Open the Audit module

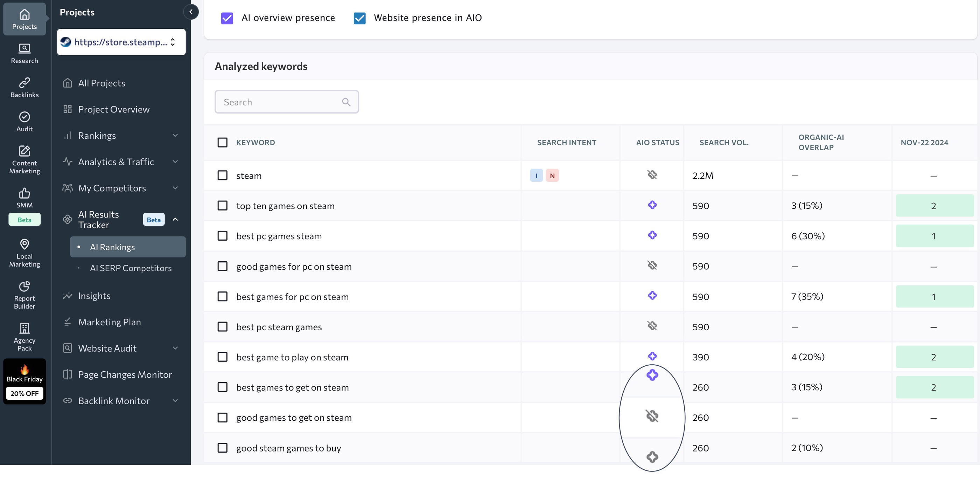[24, 121]
